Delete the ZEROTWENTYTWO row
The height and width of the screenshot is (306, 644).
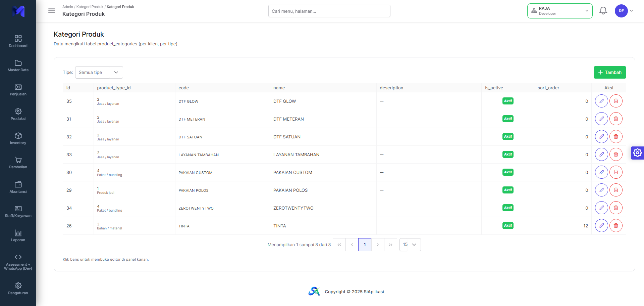click(x=616, y=208)
